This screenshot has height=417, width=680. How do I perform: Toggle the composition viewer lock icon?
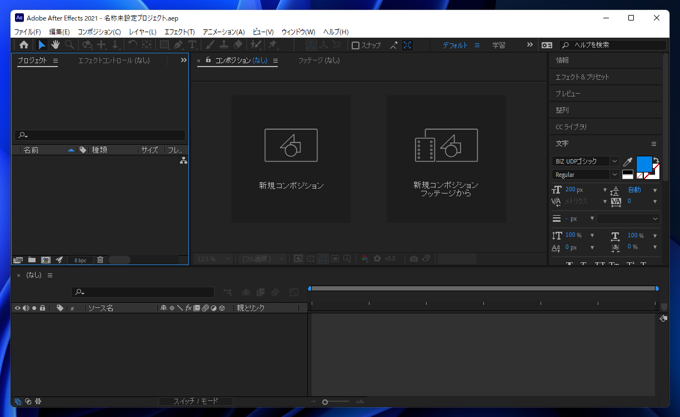tap(208, 60)
